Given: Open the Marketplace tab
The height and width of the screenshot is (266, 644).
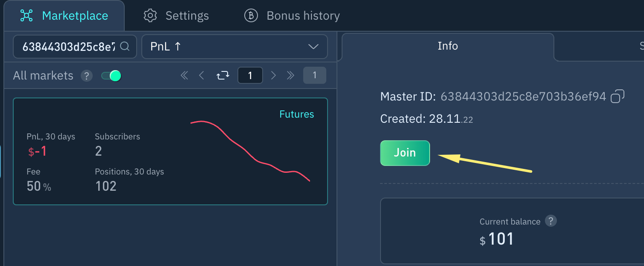Looking at the screenshot, I should coord(64,16).
